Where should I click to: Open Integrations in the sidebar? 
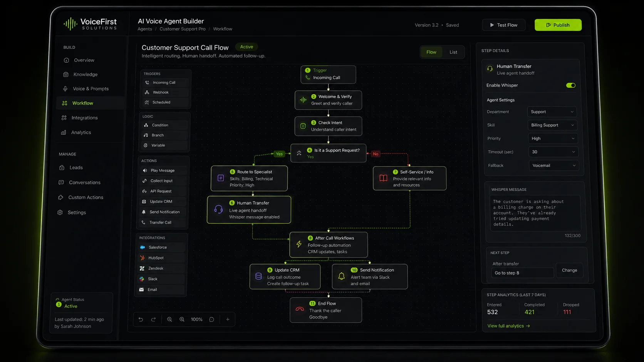(x=84, y=118)
